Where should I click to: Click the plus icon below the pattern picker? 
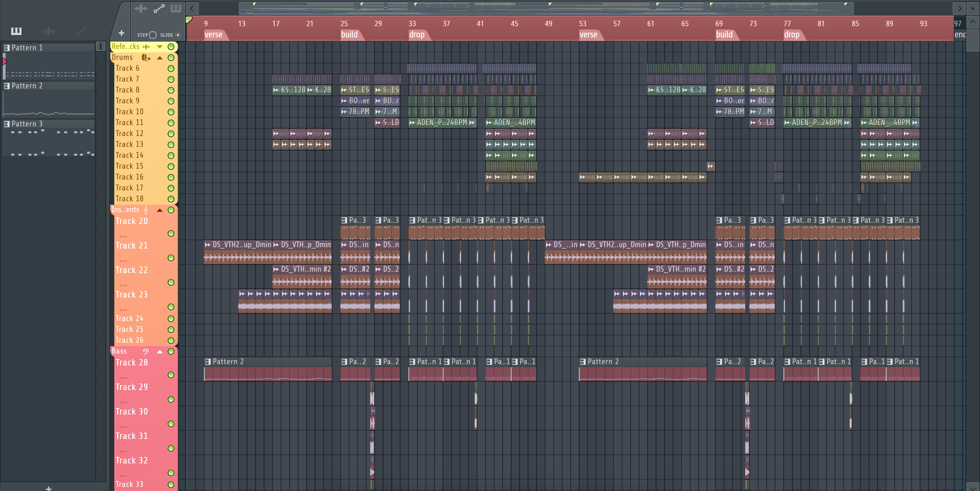48,488
